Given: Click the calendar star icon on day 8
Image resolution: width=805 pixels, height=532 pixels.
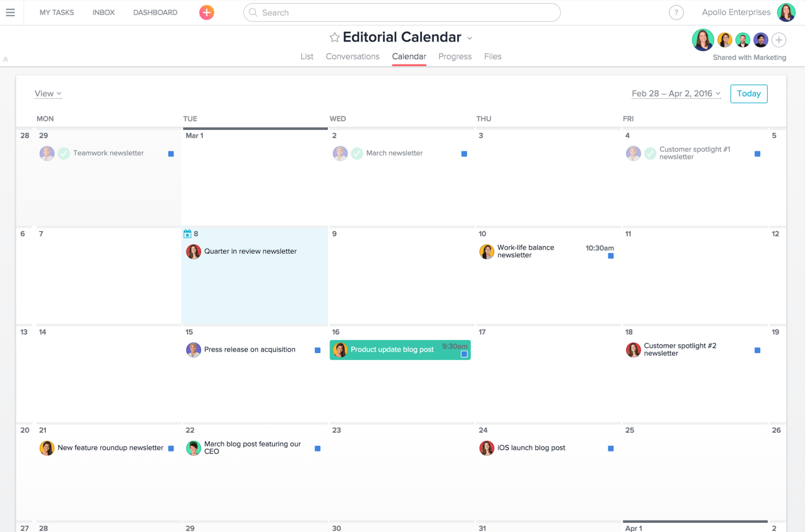Looking at the screenshot, I should pyautogui.click(x=187, y=234).
